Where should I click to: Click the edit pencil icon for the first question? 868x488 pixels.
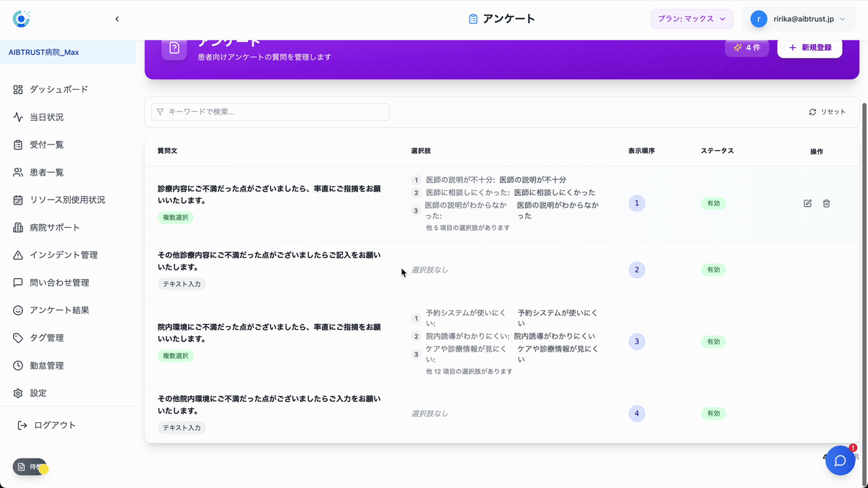(x=807, y=203)
